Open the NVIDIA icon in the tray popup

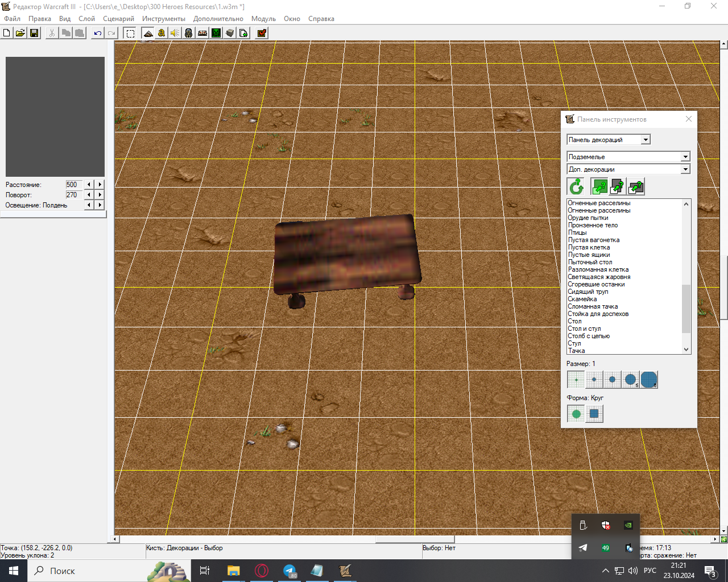pyautogui.click(x=628, y=525)
